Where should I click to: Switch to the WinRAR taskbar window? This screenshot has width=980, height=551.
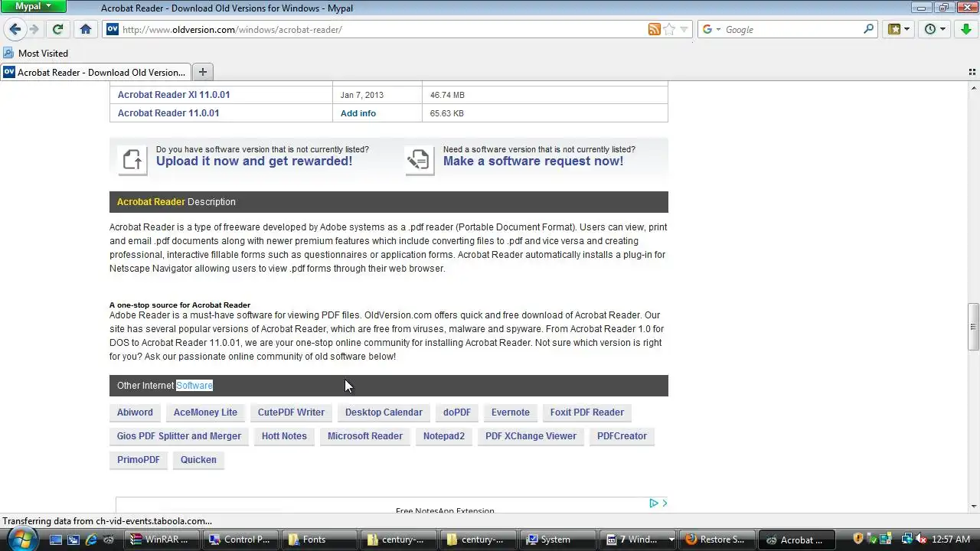coord(163,540)
